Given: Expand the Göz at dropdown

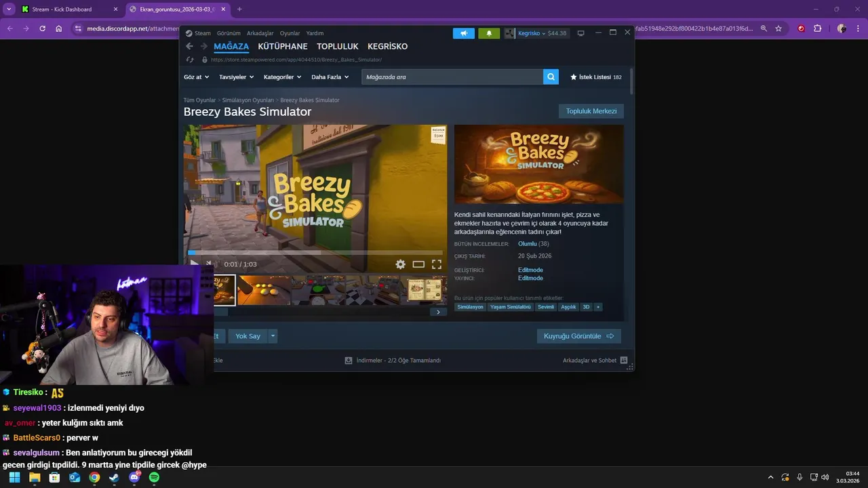Looking at the screenshot, I should pyautogui.click(x=196, y=77).
